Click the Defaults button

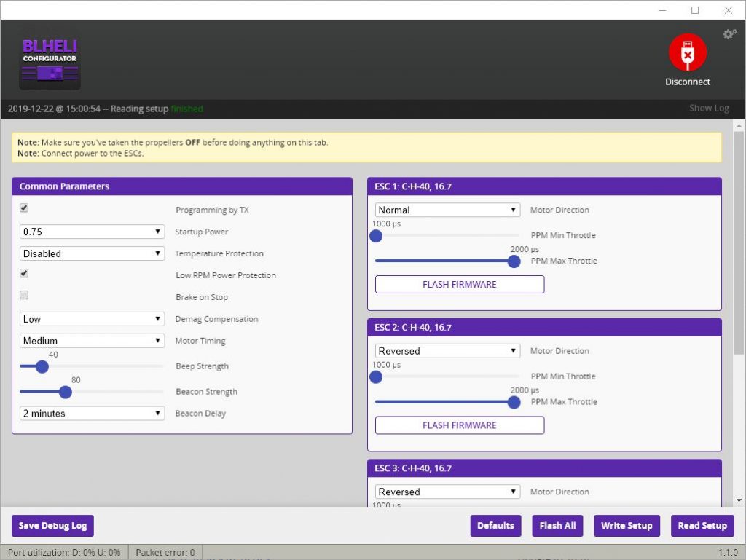point(495,525)
